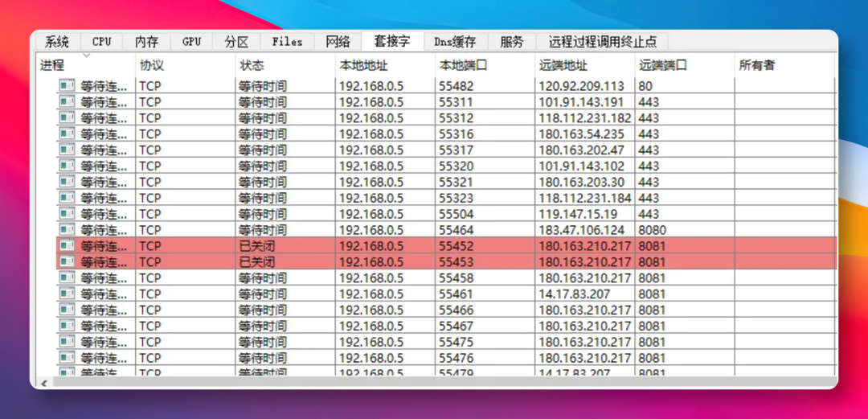Click process icon in row with port 55504

click(x=67, y=214)
